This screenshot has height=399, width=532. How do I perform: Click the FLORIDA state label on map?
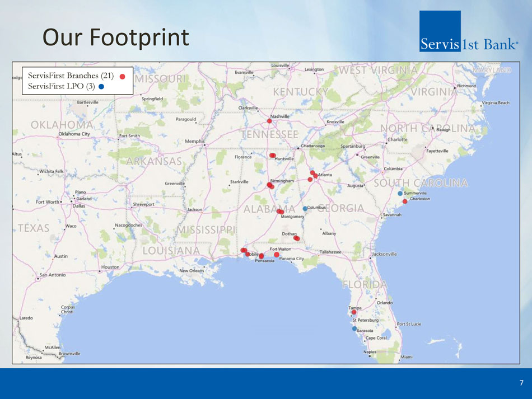coord(365,284)
